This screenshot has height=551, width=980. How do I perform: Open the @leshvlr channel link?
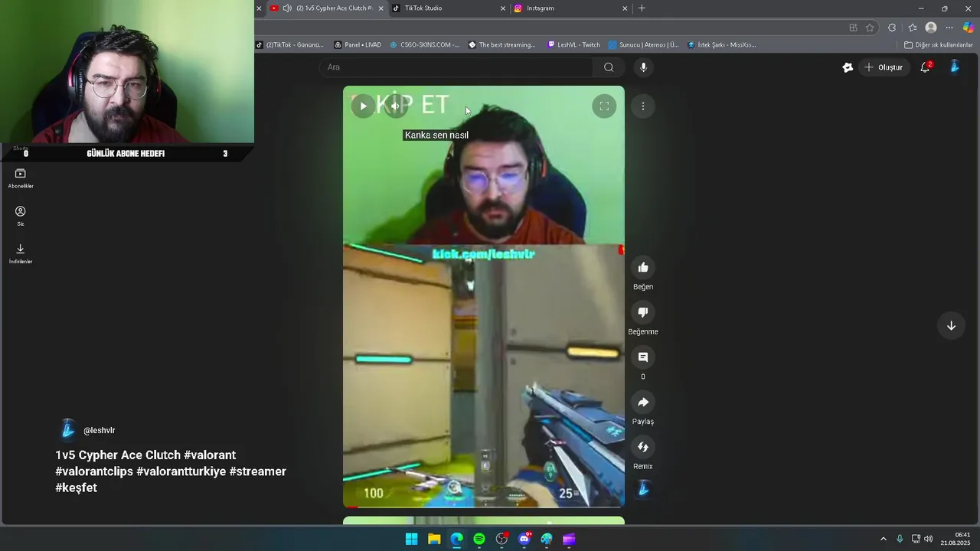pos(100,431)
